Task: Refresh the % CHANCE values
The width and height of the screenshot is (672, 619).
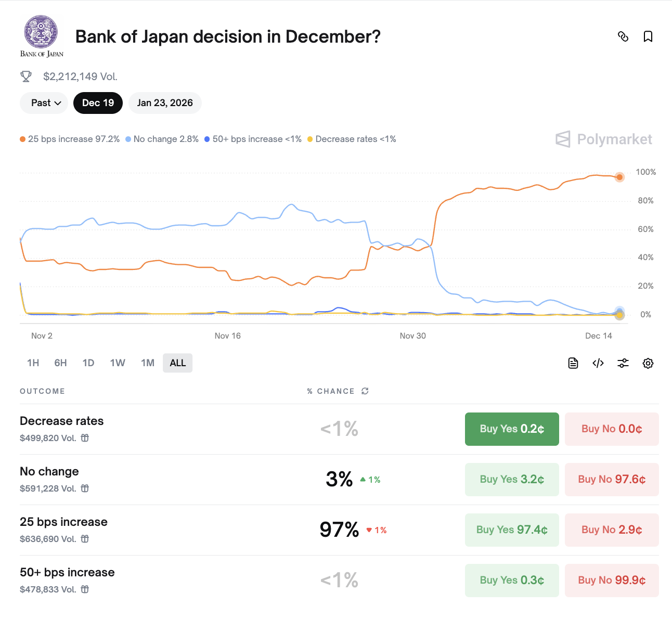Action: coord(365,391)
